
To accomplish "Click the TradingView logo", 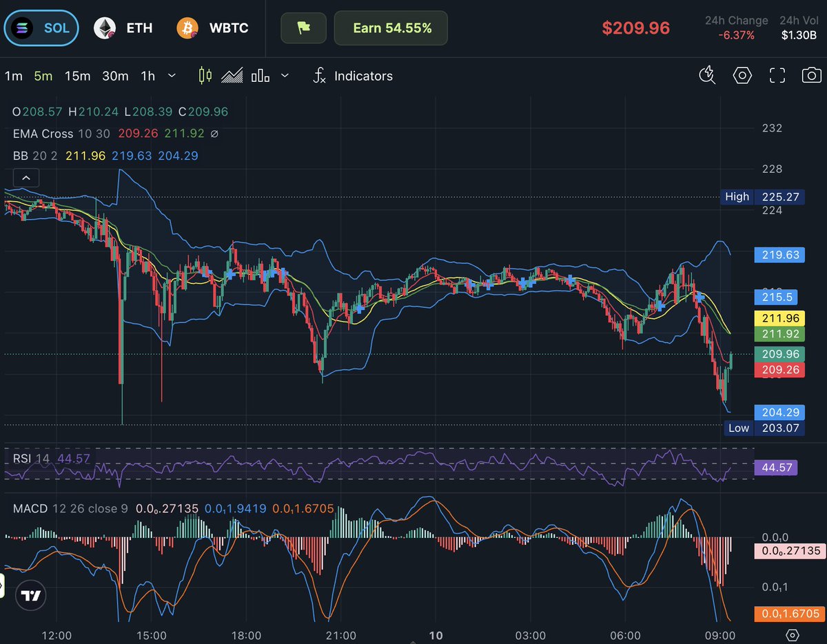I will 30,596.
